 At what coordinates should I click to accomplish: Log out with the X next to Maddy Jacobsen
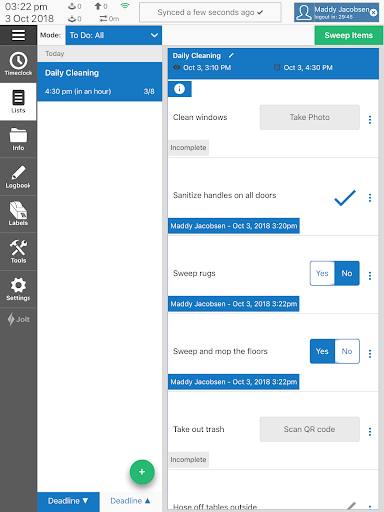point(374,12)
